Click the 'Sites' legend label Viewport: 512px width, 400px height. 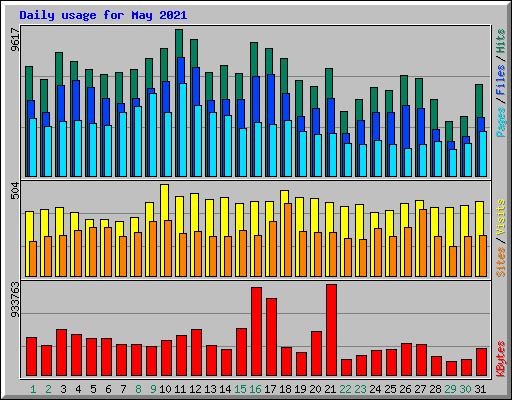500,262
